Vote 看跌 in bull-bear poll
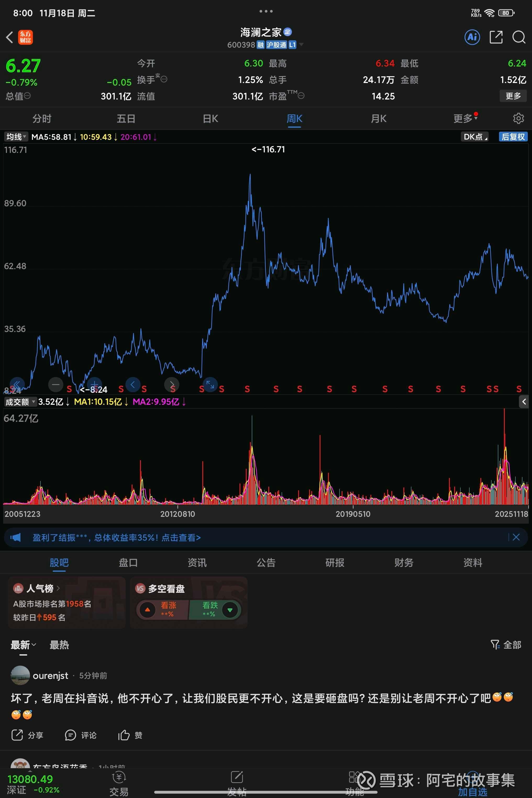 tap(216, 610)
